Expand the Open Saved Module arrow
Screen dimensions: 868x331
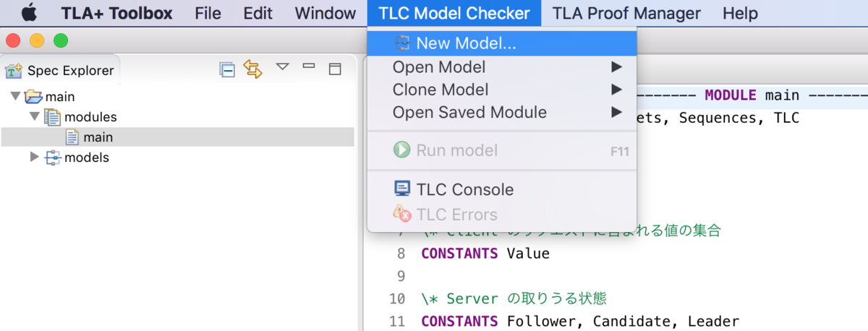click(616, 113)
